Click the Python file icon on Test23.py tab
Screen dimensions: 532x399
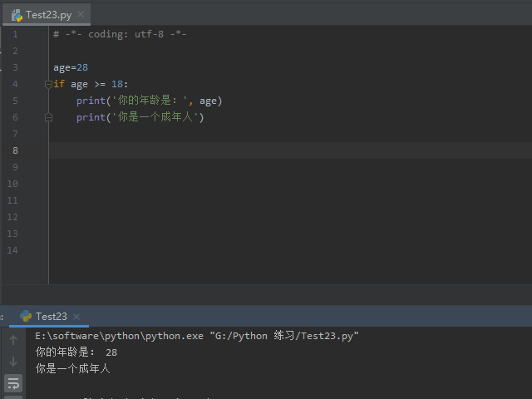coord(17,15)
